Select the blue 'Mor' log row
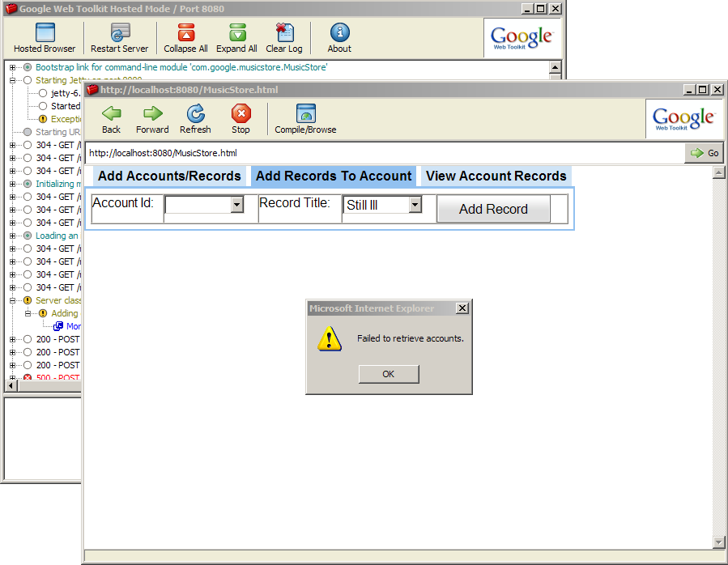 (x=74, y=326)
